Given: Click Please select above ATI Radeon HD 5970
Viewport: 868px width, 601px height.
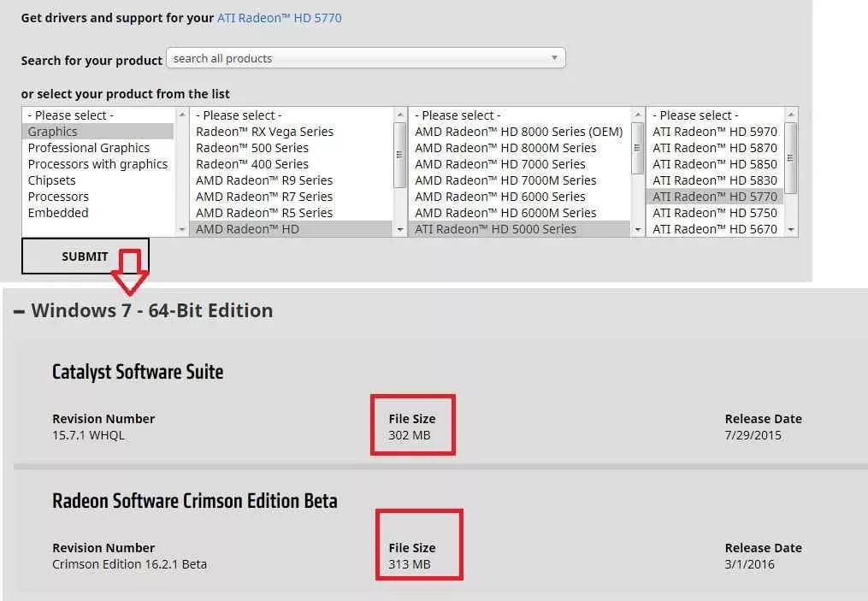Looking at the screenshot, I should click(715, 115).
